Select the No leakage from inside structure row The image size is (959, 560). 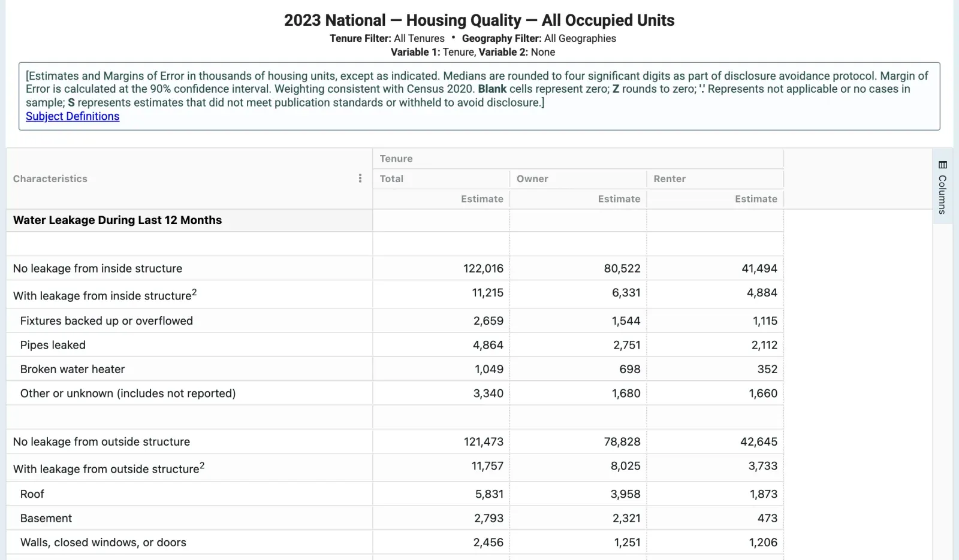point(395,268)
